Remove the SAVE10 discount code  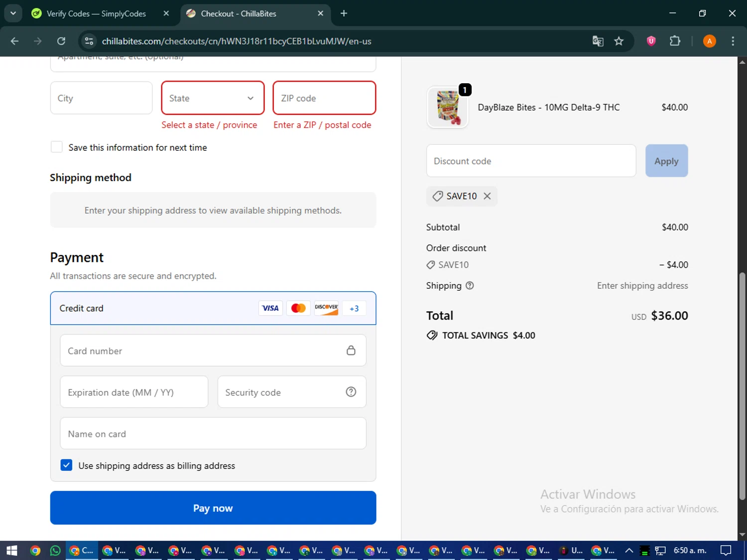[487, 196]
